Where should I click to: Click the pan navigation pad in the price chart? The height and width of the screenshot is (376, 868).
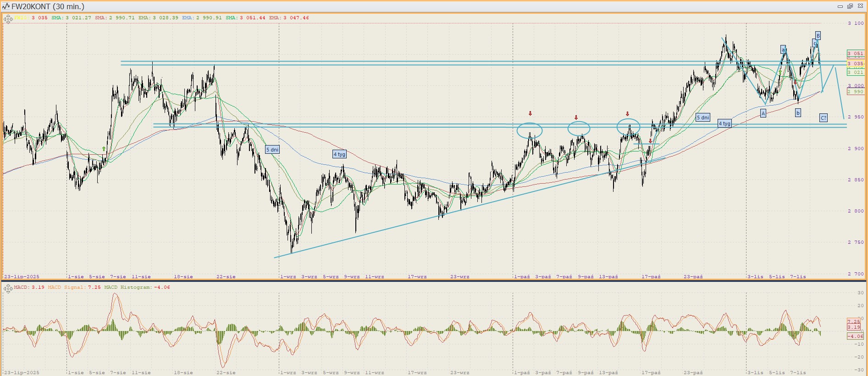[x=8, y=19]
